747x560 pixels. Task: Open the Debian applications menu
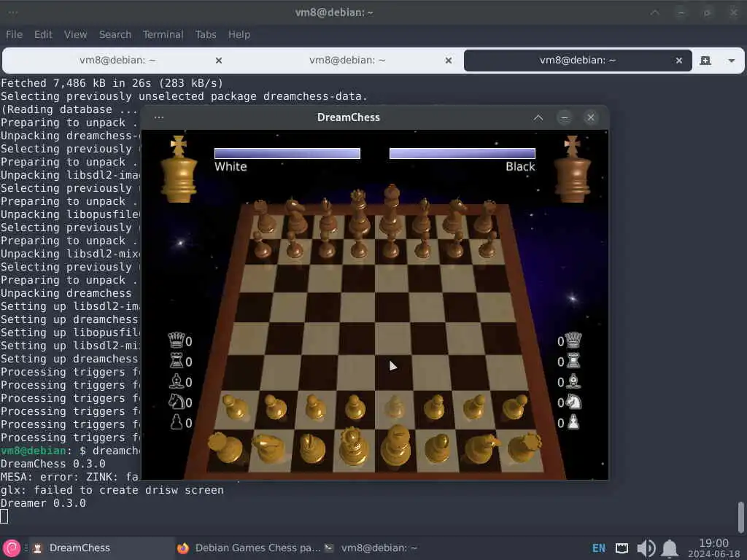[12, 548]
